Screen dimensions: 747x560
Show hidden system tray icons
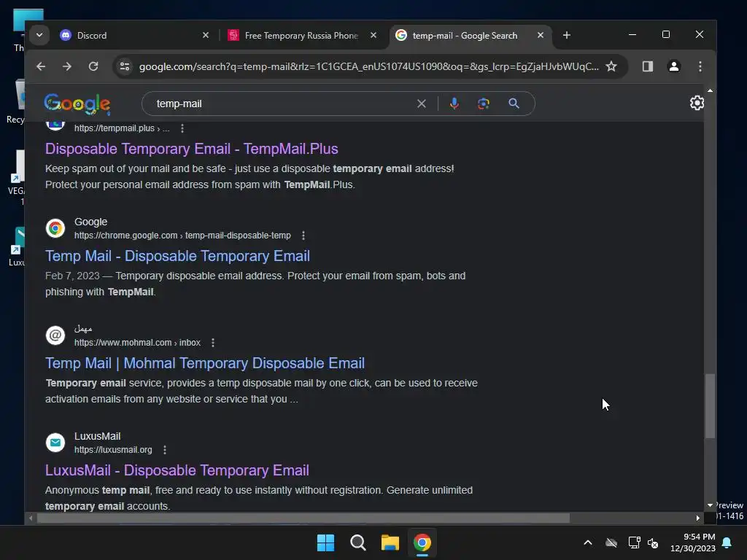588,542
